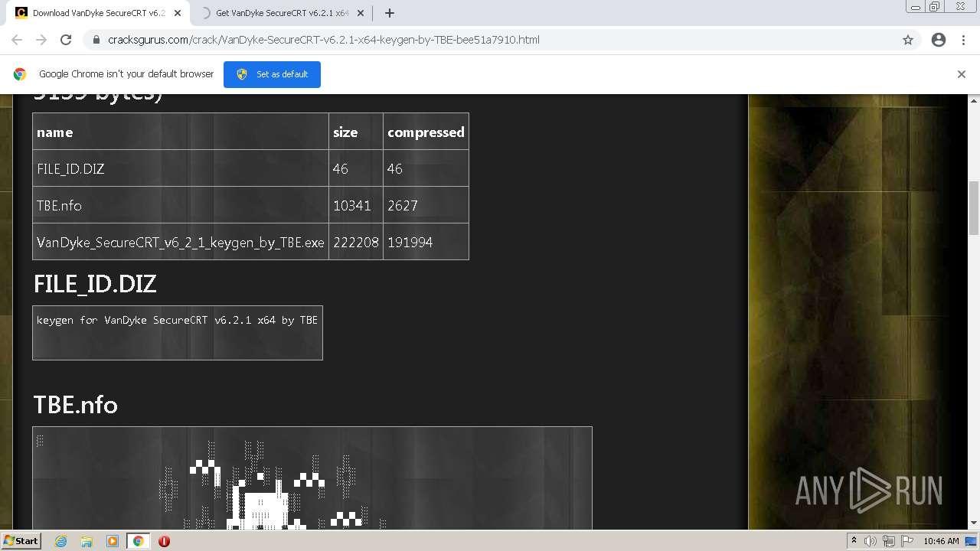Select the compressed value 191994
This screenshot has height=551, width=980.
coord(426,242)
